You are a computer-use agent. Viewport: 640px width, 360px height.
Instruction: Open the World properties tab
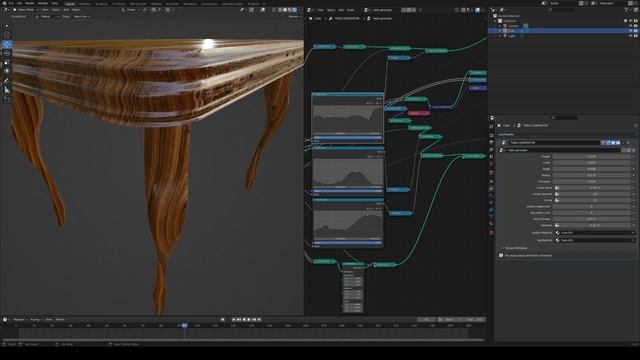coord(491,164)
